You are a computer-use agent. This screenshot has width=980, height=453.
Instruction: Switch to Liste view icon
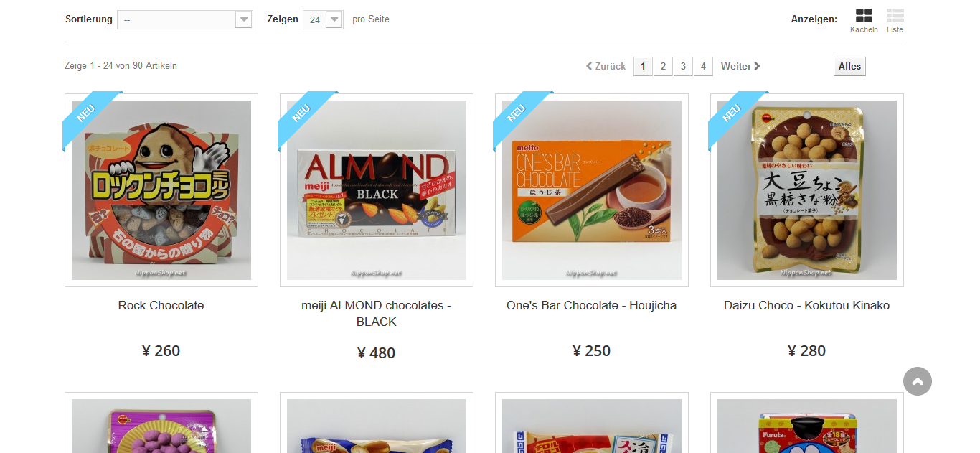(895, 16)
